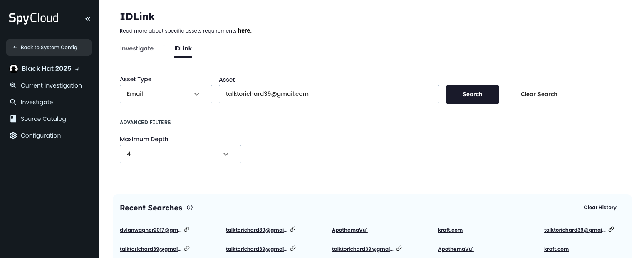Click the info icon beside Recent Searches
This screenshot has width=644, height=258.
tap(190, 208)
